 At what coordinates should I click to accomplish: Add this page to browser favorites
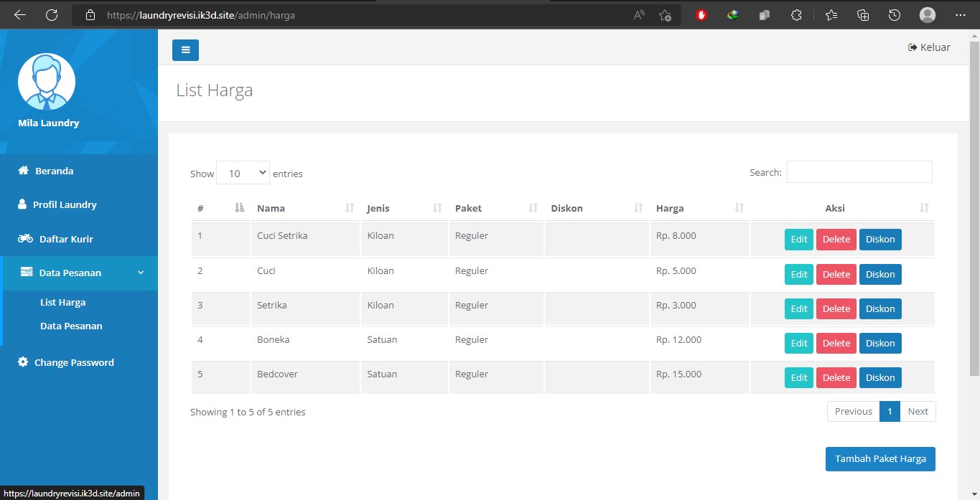(x=665, y=15)
